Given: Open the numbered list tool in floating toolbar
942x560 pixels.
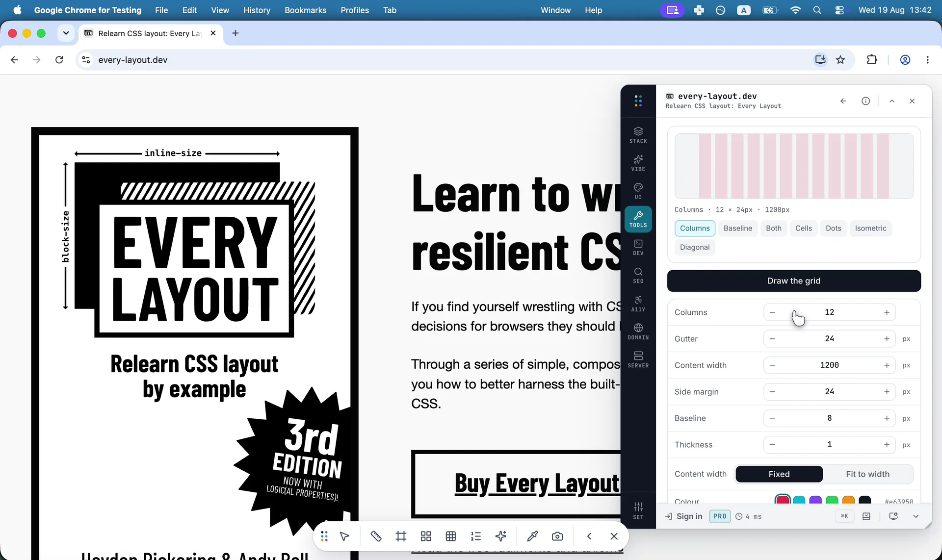Looking at the screenshot, I should point(475,536).
